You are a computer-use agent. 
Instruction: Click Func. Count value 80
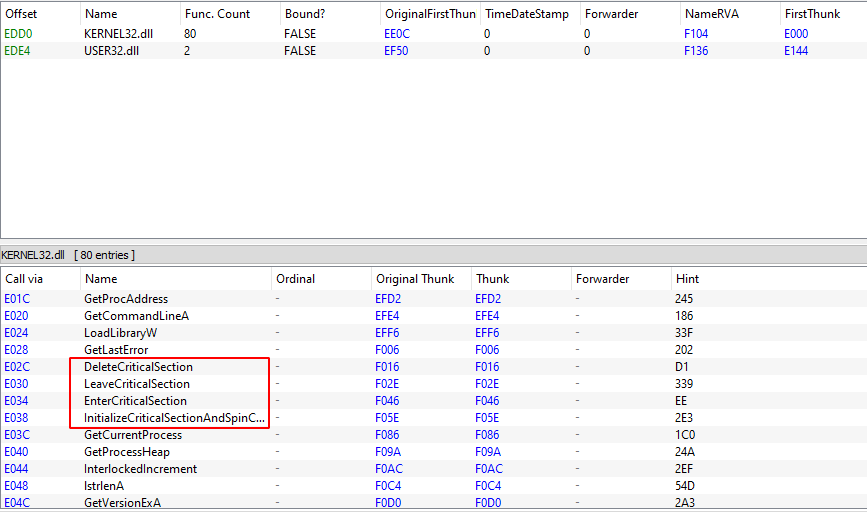[x=190, y=34]
